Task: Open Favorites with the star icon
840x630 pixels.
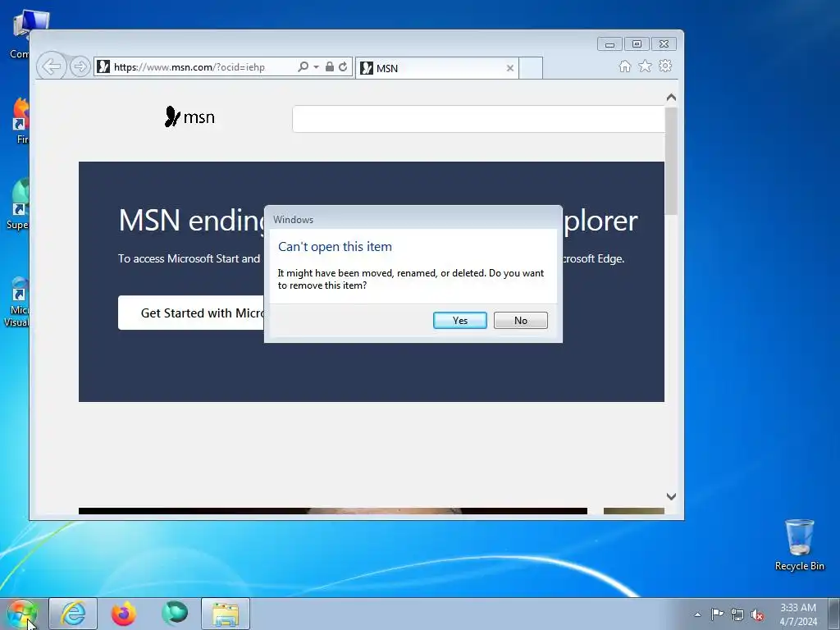Action: pos(645,66)
